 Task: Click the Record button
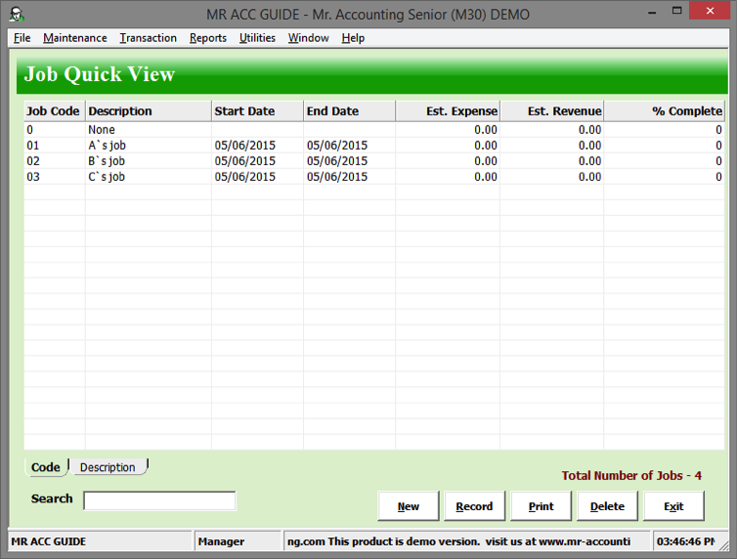click(x=474, y=506)
